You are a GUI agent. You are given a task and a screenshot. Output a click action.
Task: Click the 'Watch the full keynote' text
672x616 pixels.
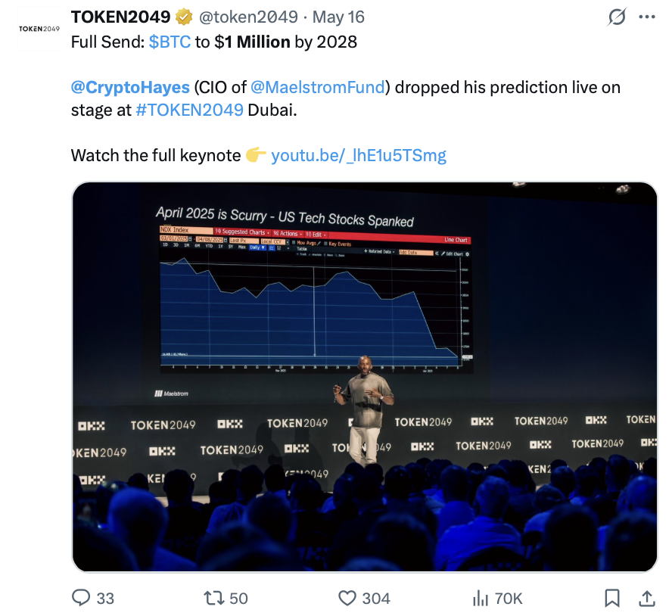click(156, 155)
